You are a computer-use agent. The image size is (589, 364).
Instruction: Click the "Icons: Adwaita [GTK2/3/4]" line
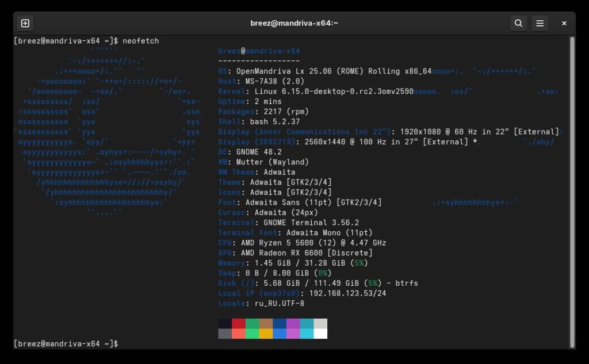click(275, 192)
